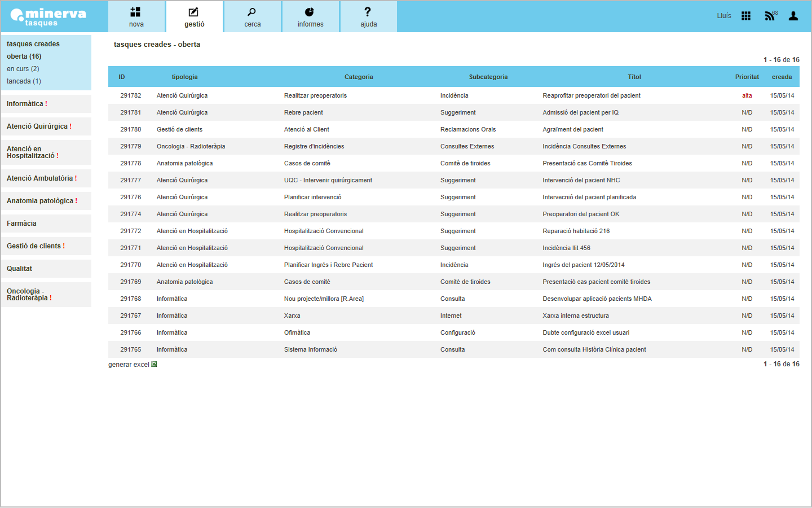Viewport: 812px width, 508px height.
Task: Click 'Reclamacions Orals' subcategory
Action: coord(468,129)
